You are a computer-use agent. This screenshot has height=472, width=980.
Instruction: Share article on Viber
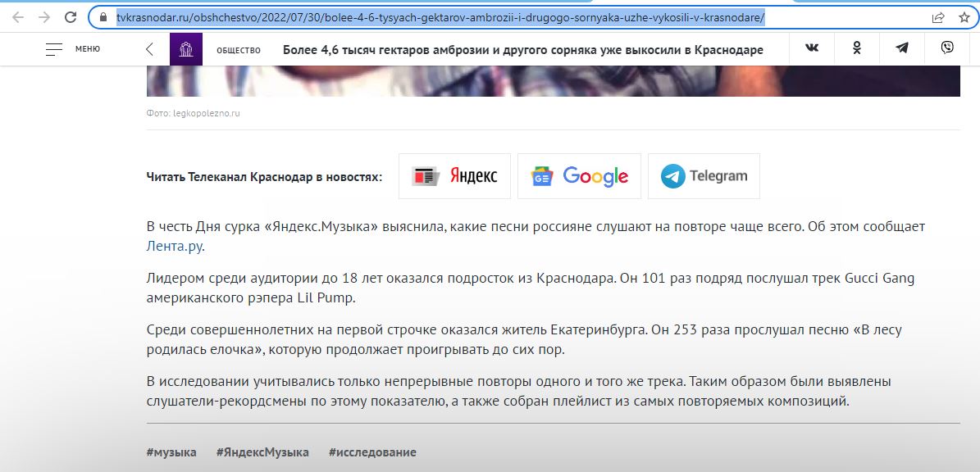947,48
